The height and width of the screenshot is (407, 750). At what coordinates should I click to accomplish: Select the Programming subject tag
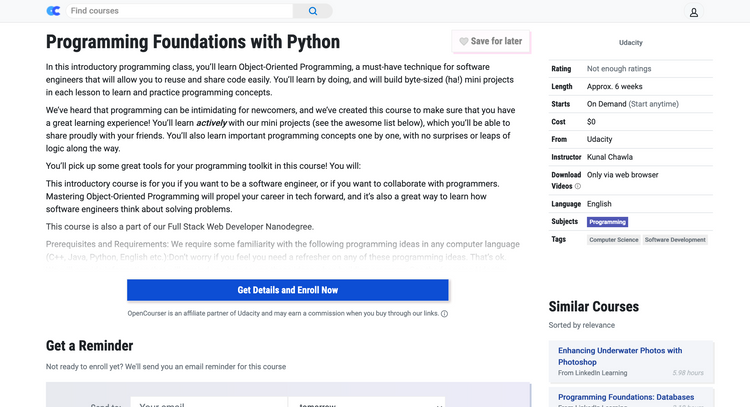pyautogui.click(x=607, y=222)
